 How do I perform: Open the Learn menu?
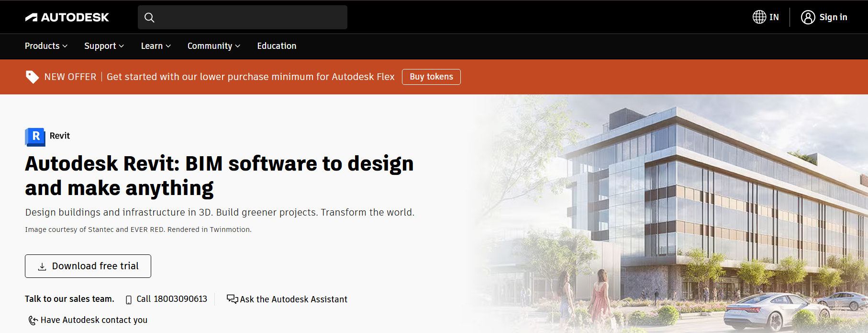coord(152,46)
